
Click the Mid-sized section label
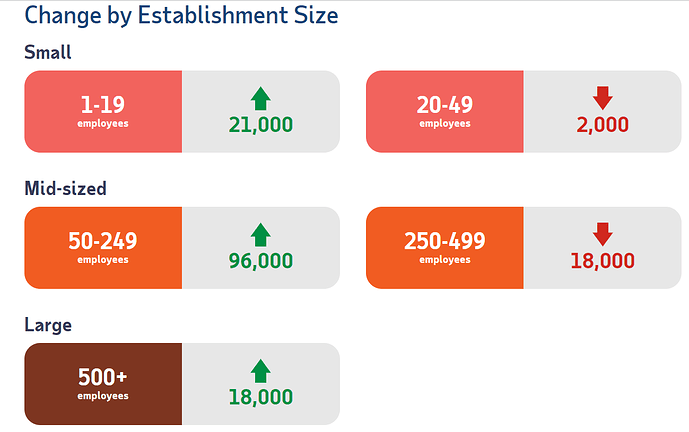coord(65,189)
